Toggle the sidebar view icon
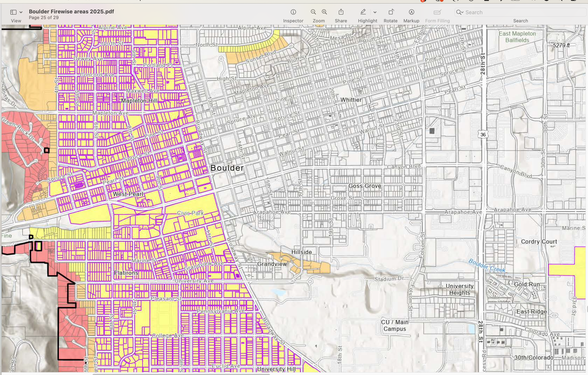This screenshot has width=588, height=375. point(13,12)
